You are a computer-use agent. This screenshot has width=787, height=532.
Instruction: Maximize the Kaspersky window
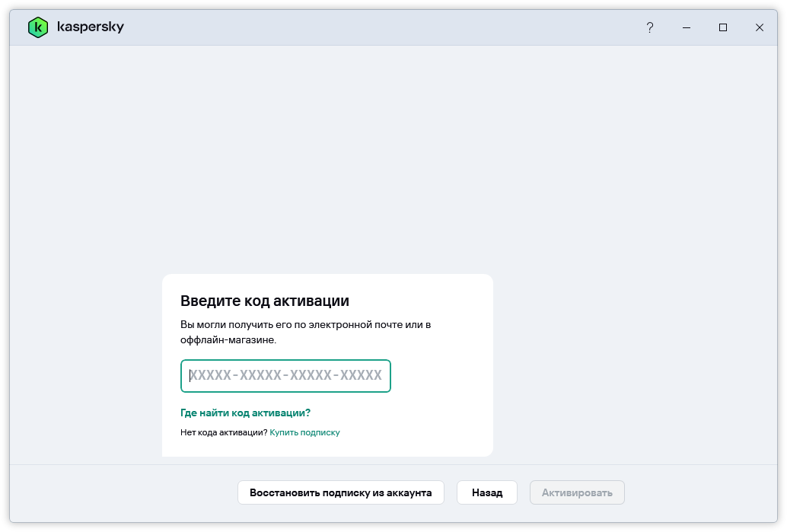[723, 27]
